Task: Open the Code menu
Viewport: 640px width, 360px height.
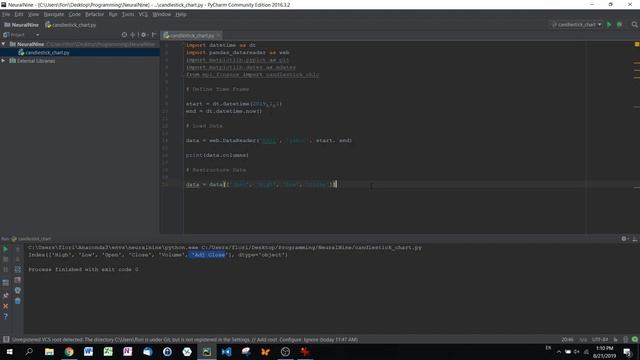Action: point(75,14)
